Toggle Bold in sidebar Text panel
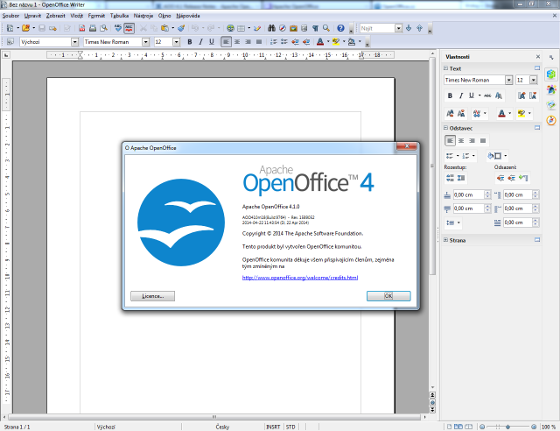Image resolution: width=560 pixels, height=431 pixels. (x=450, y=95)
